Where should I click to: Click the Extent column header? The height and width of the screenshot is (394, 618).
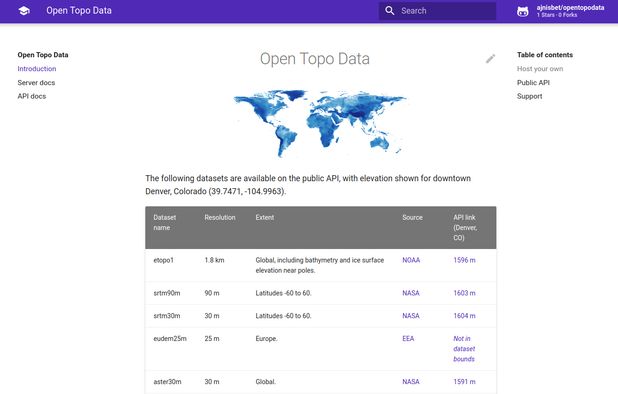[264, 217]
